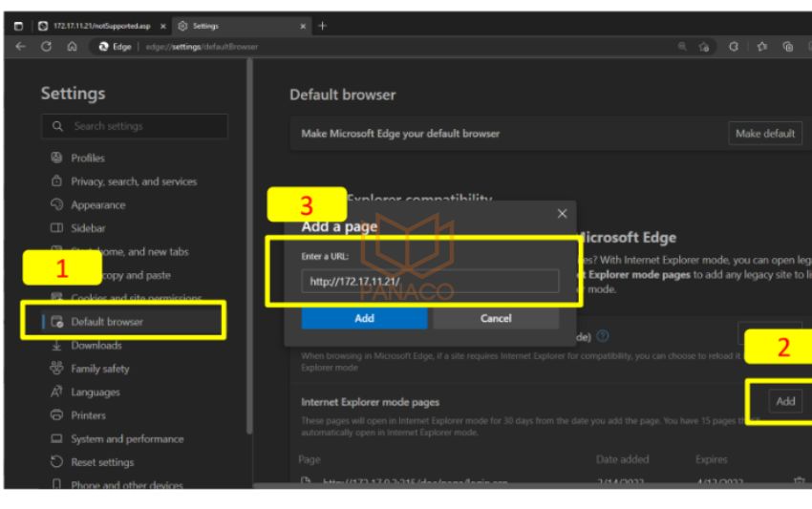
Task: Go to the Home page icon
Action: (x=72, y=47)
